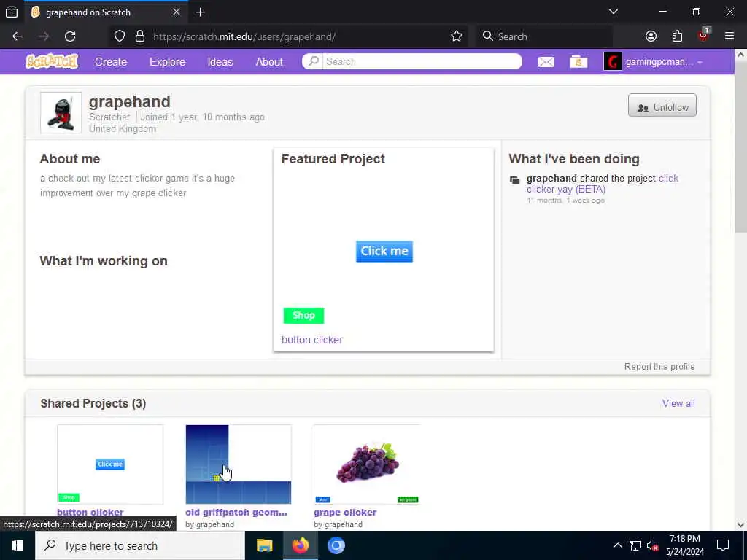Focus the Scratch search field
Image resolution: width=747 pixels, height=560 pixels.
coord(422,61)
